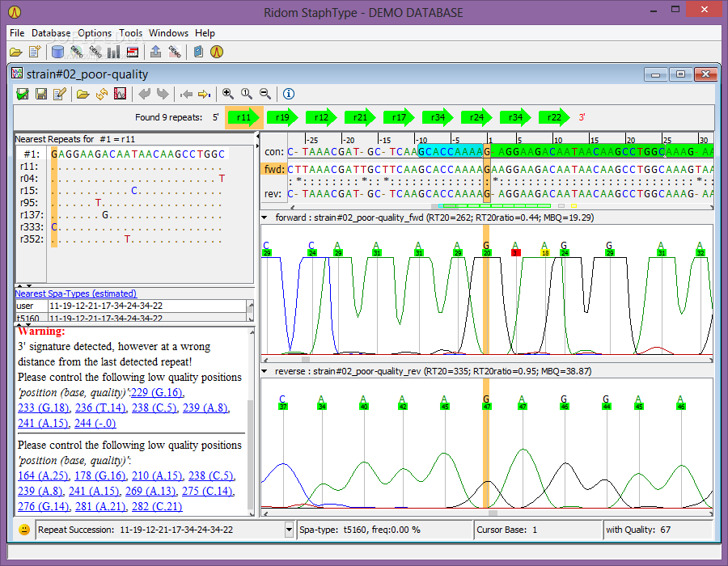Viewport: 728px width, 566px height.
Task: Jump to position 282 (C.21) link
Action: coord(157,507)
